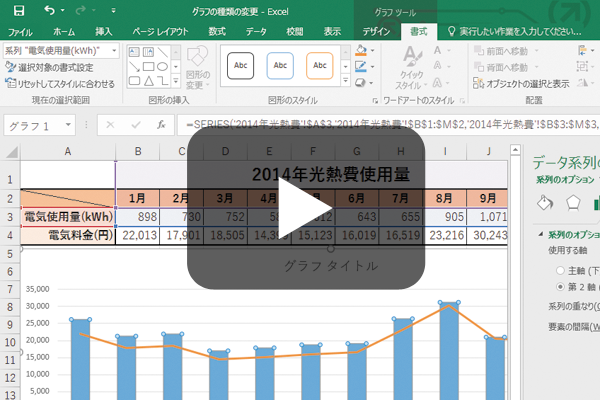
Task: Click the Undo arrow icon
Action: coord(50,10)
